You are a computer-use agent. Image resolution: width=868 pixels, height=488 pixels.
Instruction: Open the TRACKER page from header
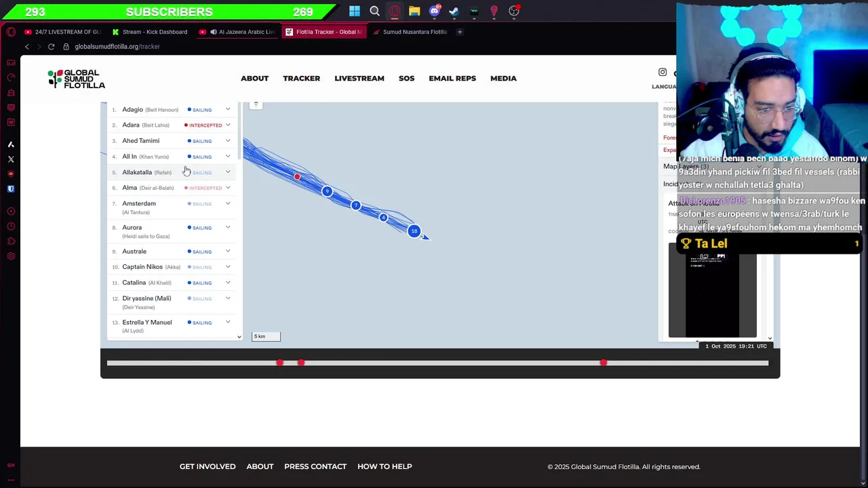(x=301, y=79)
